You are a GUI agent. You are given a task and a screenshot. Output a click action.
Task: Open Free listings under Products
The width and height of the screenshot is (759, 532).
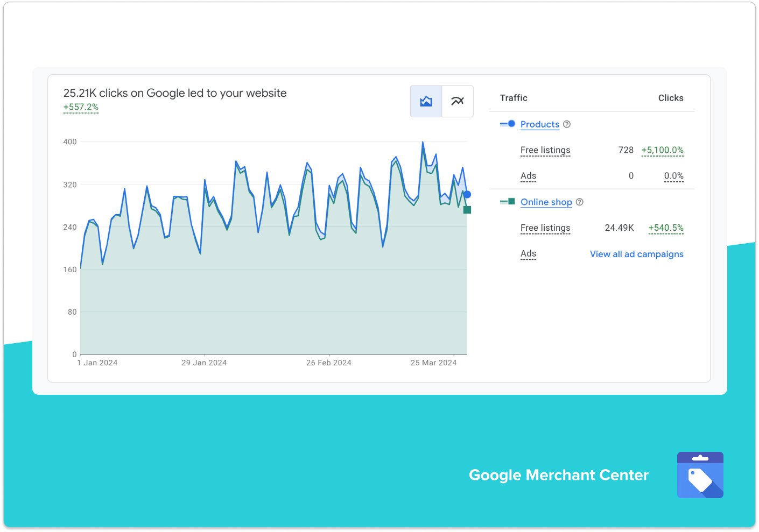(x=545, y=150)
